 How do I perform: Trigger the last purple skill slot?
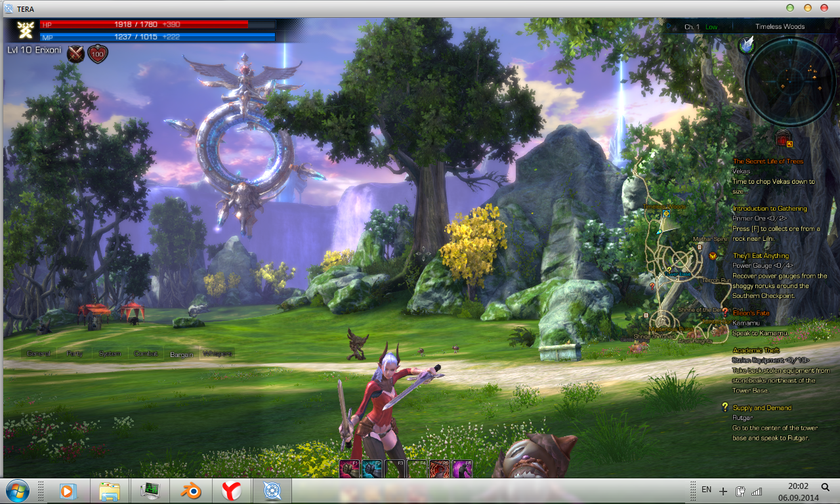462,469
